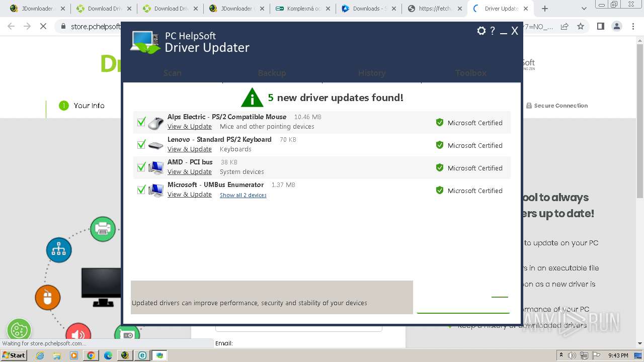The height and width of the screenshot is (362, 644).
Task: Open the Chrome profile avatar
Action: (616, 26)
